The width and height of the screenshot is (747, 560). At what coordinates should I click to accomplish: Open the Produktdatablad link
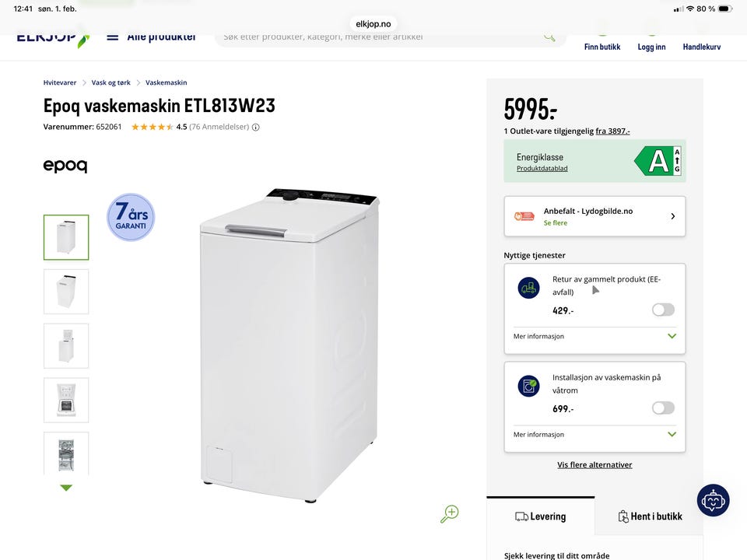(542, 169)
